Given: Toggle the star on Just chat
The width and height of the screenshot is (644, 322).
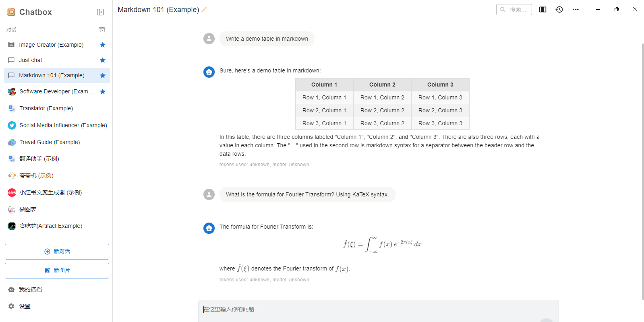Looking at the screenshot, I should pos(103,60).
